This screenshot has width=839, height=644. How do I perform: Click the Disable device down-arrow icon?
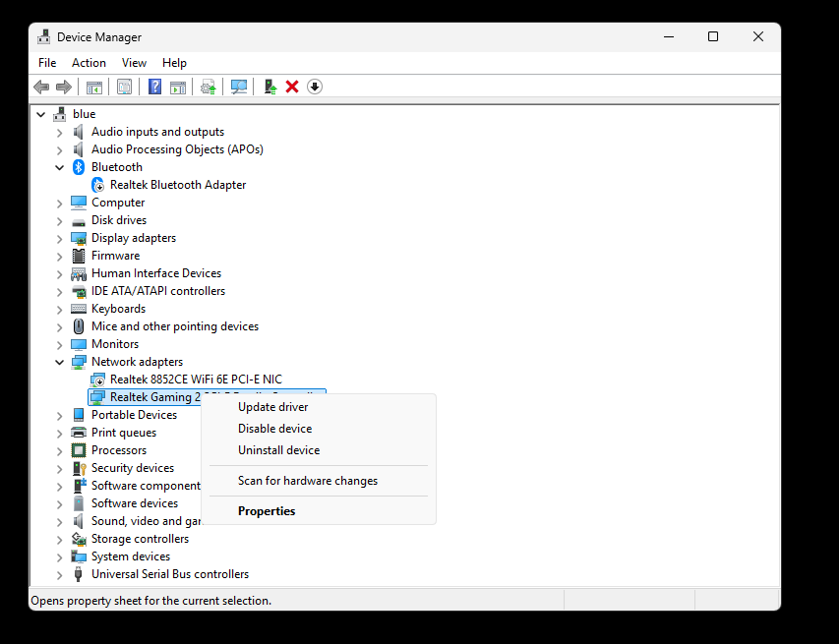pyautogui.click(x=315, y=87)
